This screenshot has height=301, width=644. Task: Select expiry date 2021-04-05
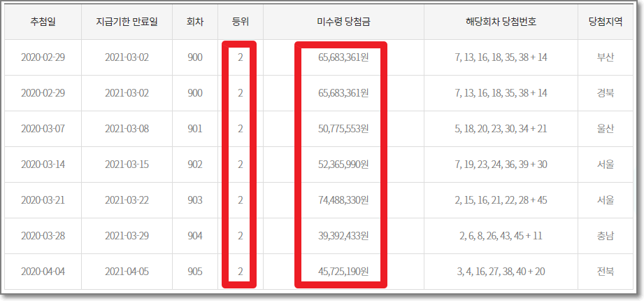[127, 272]
